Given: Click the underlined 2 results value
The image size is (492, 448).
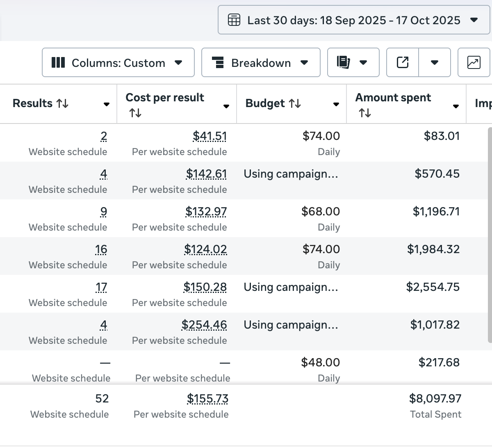Looking at the screenshot, I should tap(104, 135).
